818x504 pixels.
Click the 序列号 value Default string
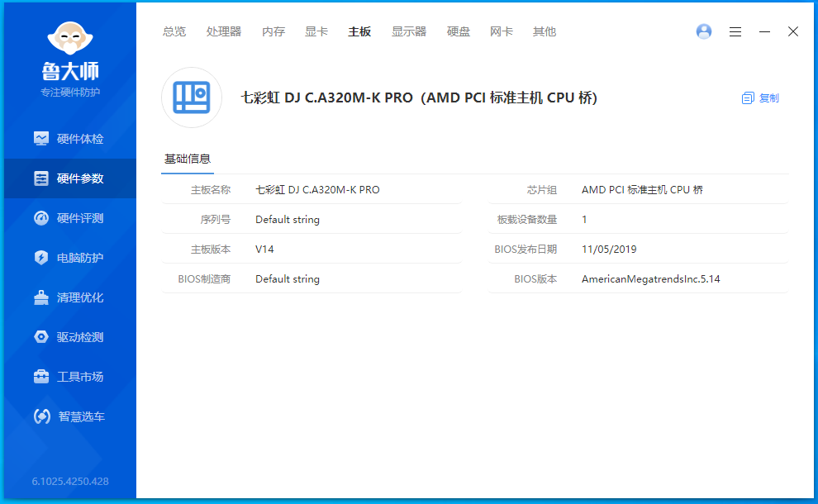(288, 220)
